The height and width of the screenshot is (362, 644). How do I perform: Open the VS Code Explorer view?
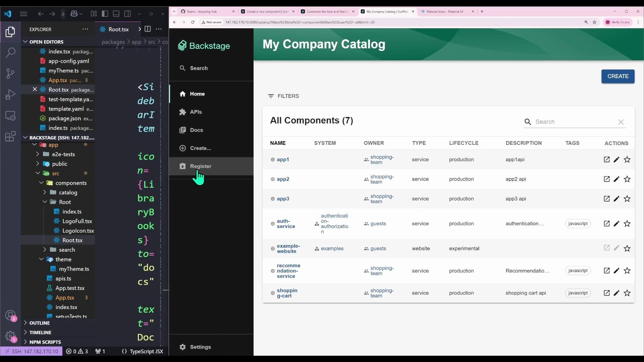coord(10,32)
